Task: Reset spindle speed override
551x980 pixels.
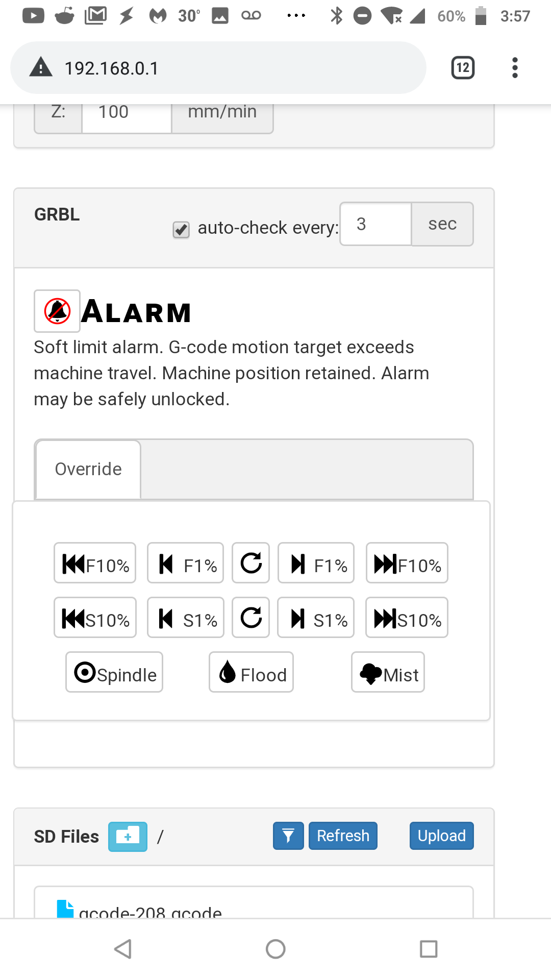Action: pos(251,618)
